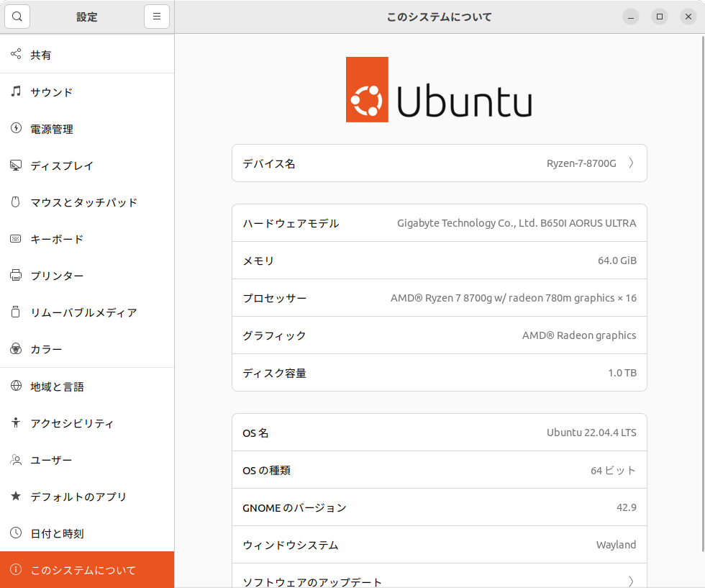Click the デバイス名 label
The image size is (705, 588).
coord(269,163)
